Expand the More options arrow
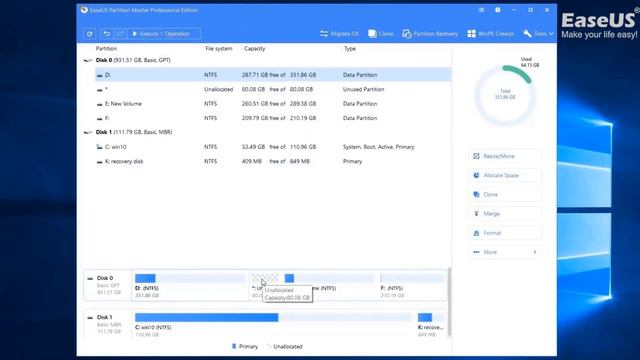Screen dimensions: 640x360 pos(535,252)
